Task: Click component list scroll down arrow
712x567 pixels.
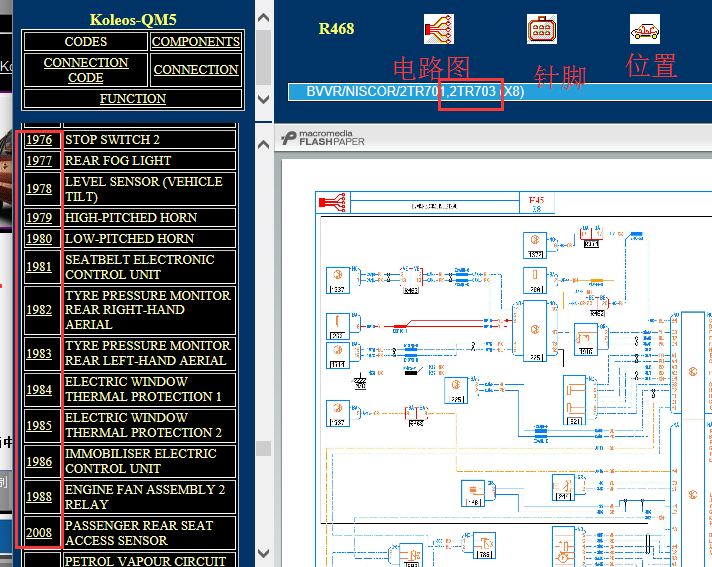Action: coord(263,553)
